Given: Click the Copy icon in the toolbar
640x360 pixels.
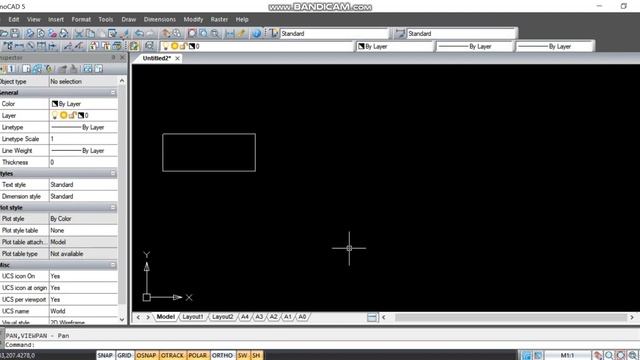Looking at the screenshot, I should [90, 33].
